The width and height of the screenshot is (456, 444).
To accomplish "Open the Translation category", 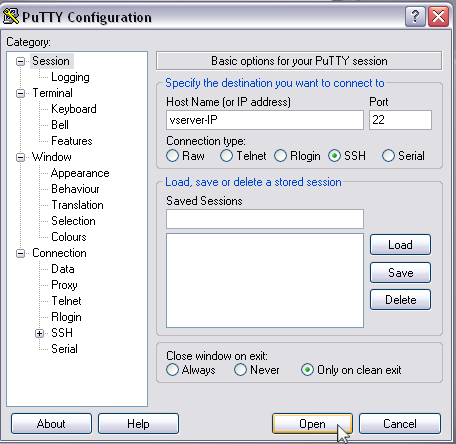I will coord(77,205).
